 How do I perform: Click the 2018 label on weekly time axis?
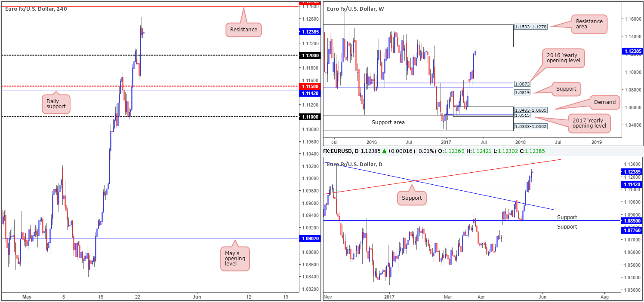coord(521,141)
